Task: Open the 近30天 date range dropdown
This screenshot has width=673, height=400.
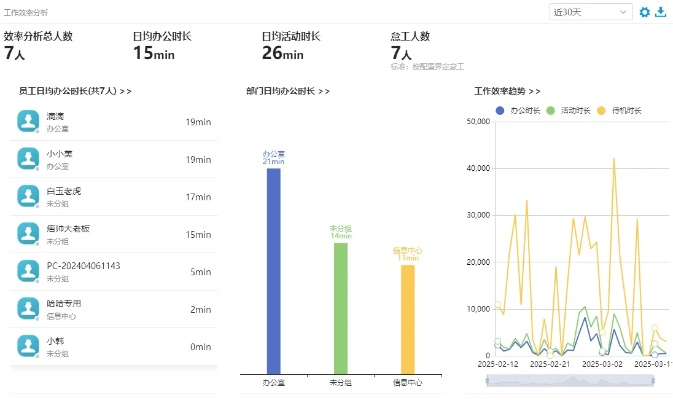Action: click(590, 12)
